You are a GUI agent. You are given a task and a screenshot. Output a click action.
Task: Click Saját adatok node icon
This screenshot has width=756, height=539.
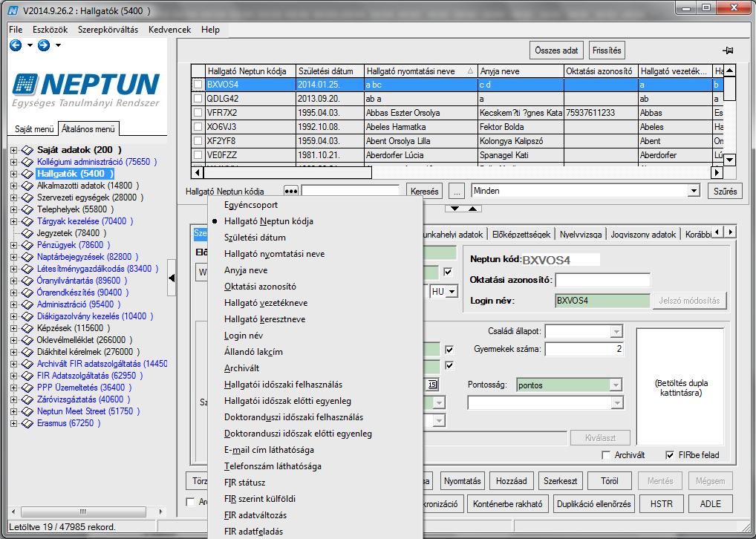27,150
